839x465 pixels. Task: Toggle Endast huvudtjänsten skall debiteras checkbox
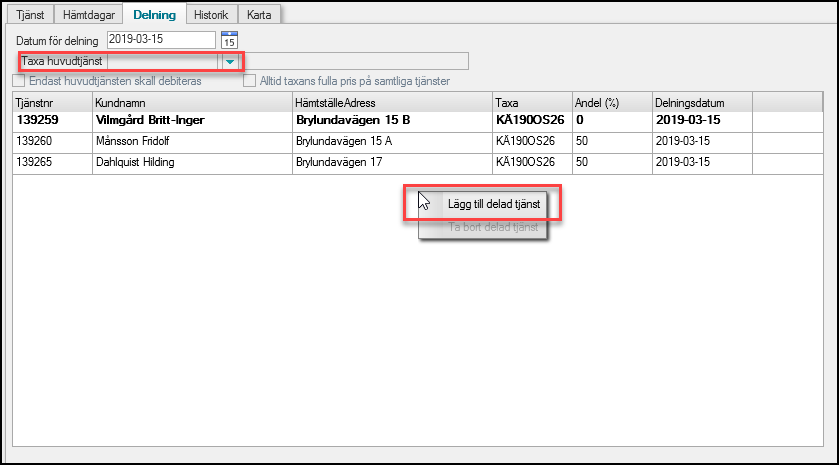point(19,80)
